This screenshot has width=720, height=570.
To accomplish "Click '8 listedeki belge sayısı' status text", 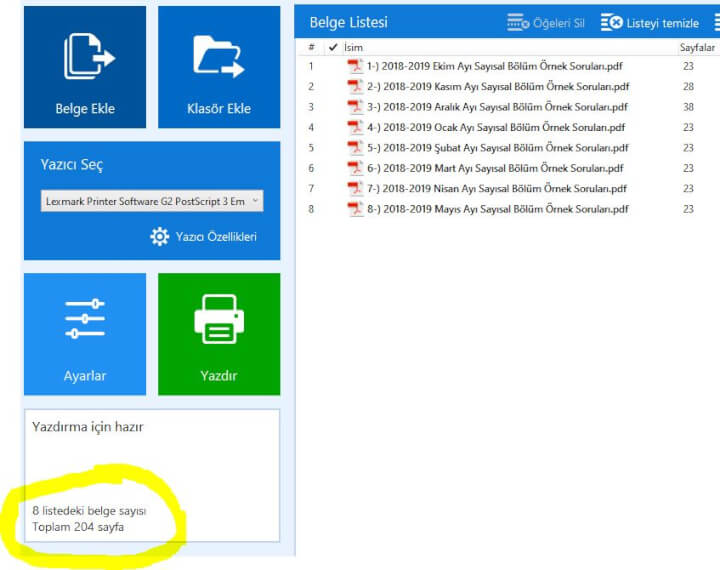I will pyautogui.click(x=89, y=511).
